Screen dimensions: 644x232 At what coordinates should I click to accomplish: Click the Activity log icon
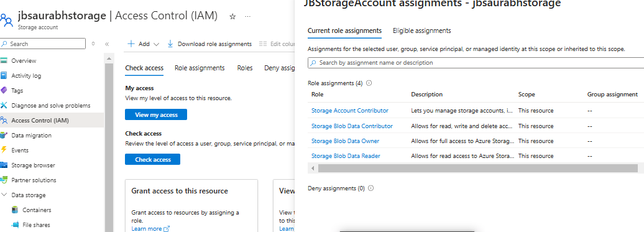[x=4, y=75]
